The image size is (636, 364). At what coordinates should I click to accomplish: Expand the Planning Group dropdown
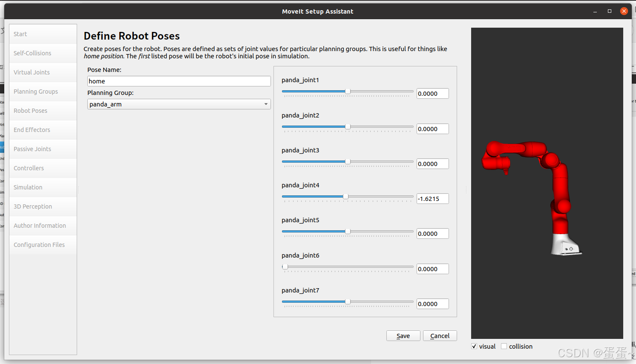coord(179,104)
